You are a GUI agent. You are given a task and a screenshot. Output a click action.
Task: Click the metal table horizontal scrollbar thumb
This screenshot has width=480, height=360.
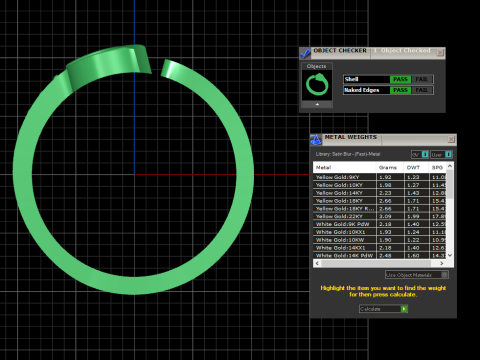click(376, 264)
